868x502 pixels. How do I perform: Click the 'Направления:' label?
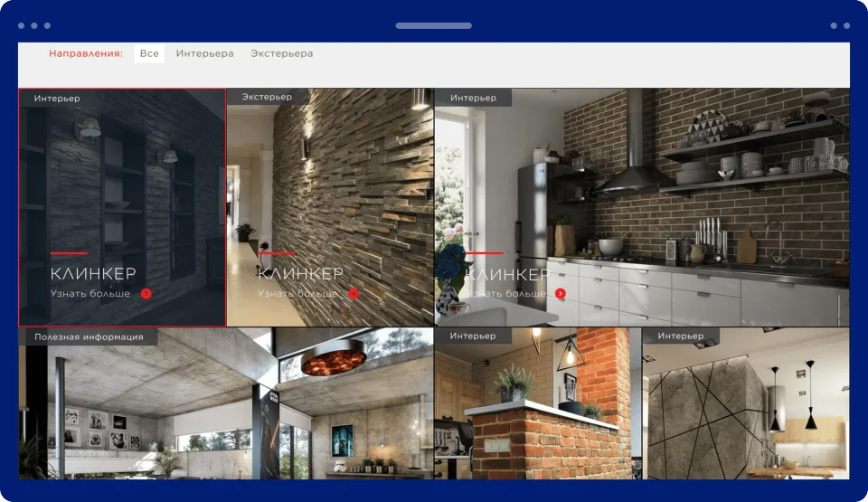86,53
